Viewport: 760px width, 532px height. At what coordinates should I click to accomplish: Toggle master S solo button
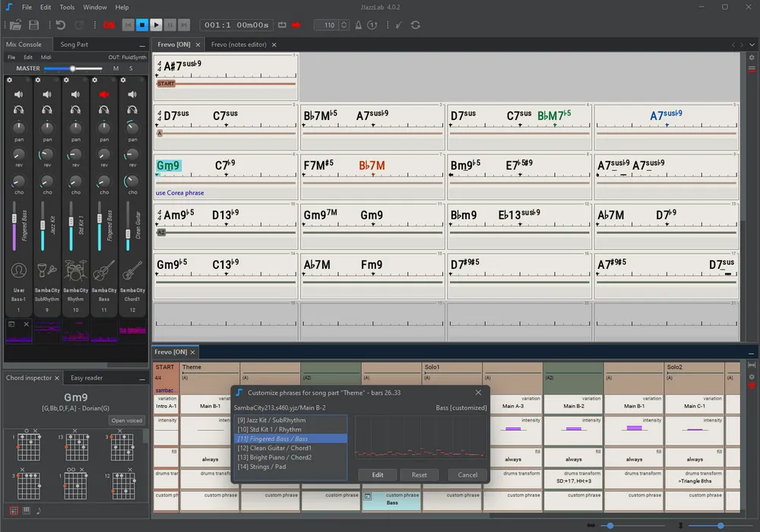(x=131, y=68)
